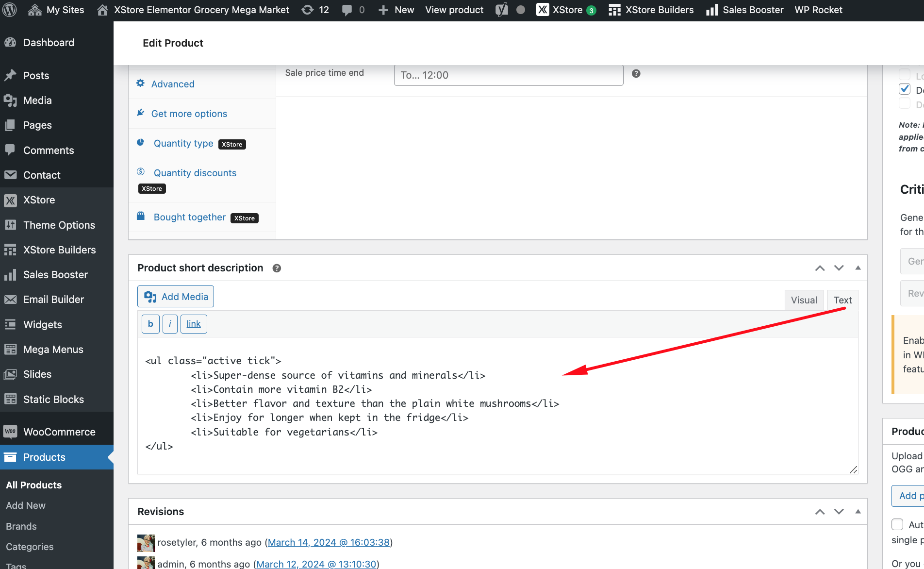Toggle the Aut... checkbox in right panel

click(897, 524)
